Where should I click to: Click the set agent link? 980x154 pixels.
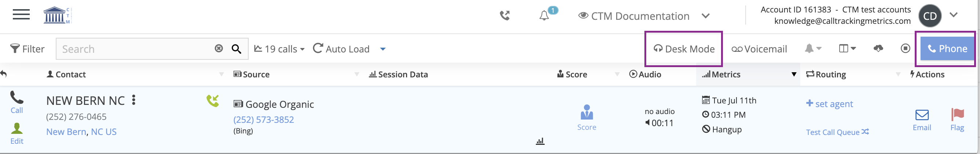[x=830, y=104]
